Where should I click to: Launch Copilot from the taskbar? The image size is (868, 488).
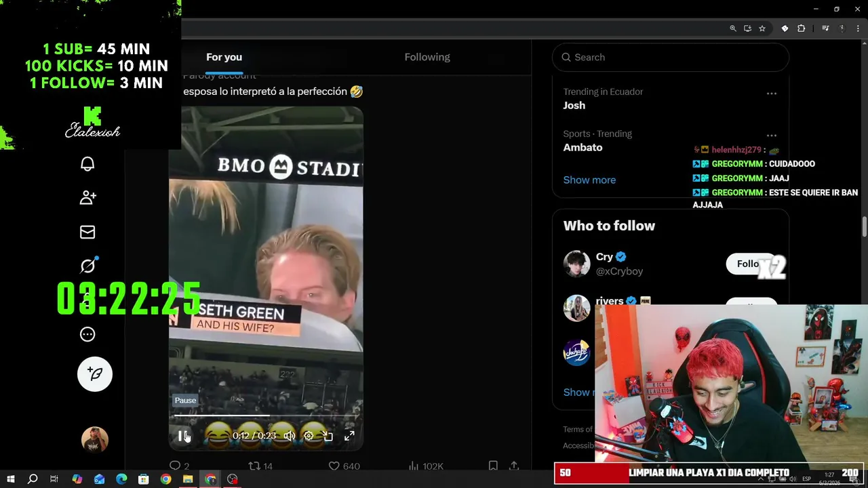(x=77, y=479)
